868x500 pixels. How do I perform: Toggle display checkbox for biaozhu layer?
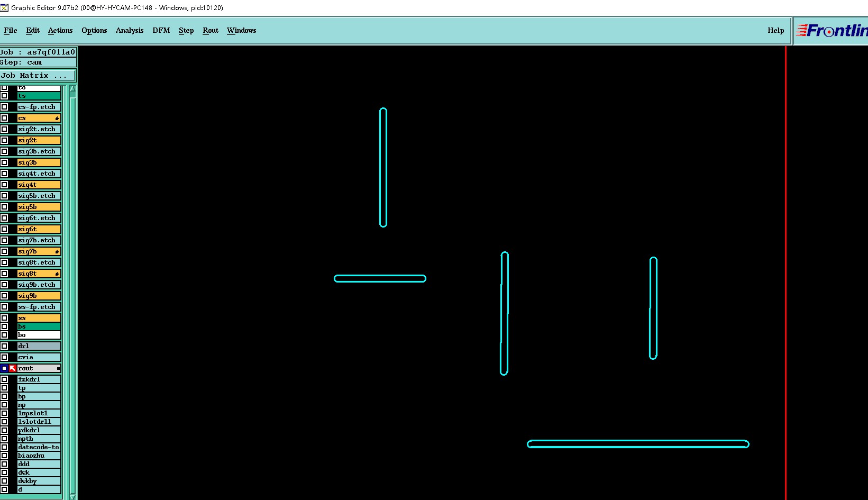pos(4,456)
